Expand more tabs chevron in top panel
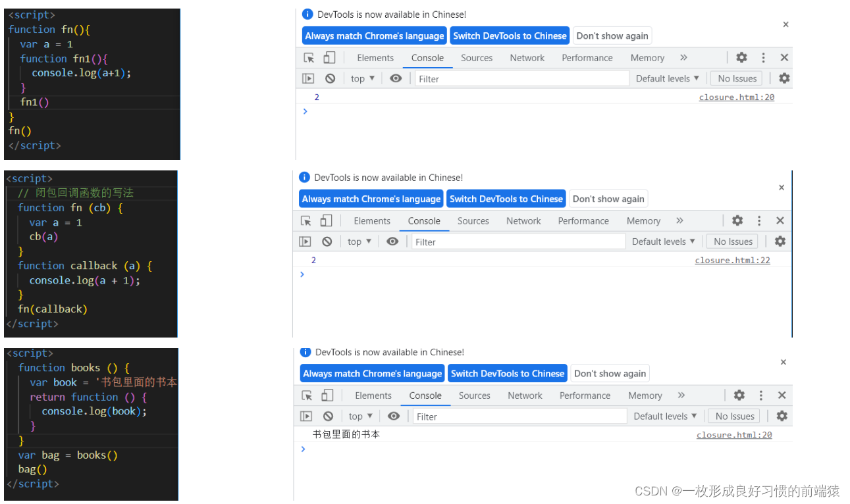This screenshot has width=850, height=504. (683, 58)
